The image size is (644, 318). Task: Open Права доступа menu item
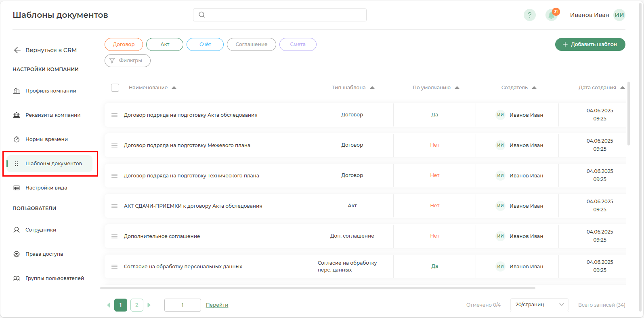point(44,254)
